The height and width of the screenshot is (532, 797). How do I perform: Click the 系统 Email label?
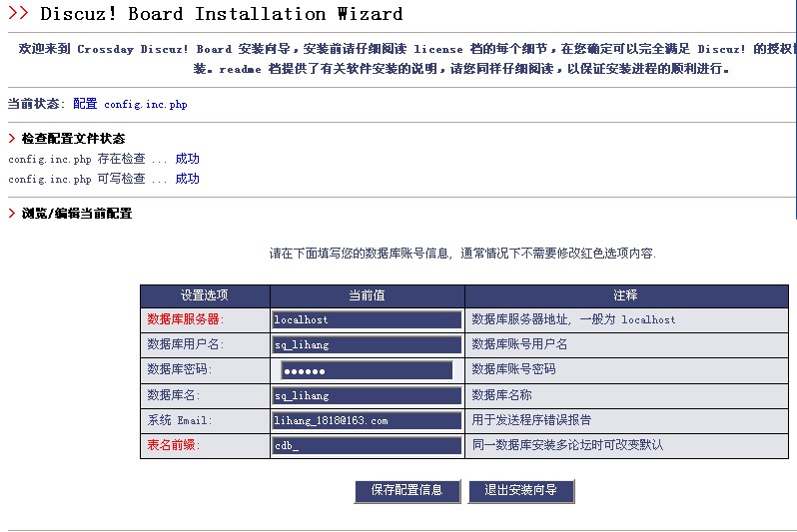click(180, 419)
